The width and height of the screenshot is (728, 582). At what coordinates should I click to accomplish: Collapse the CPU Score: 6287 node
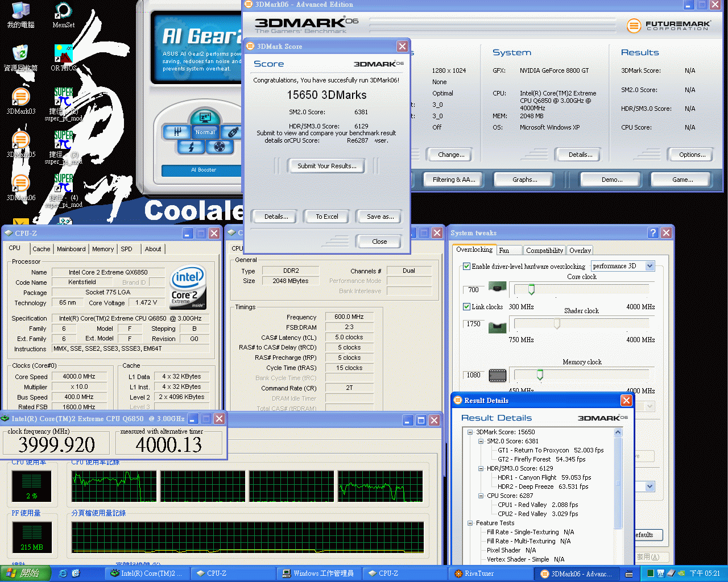click(x=481, y=496)
